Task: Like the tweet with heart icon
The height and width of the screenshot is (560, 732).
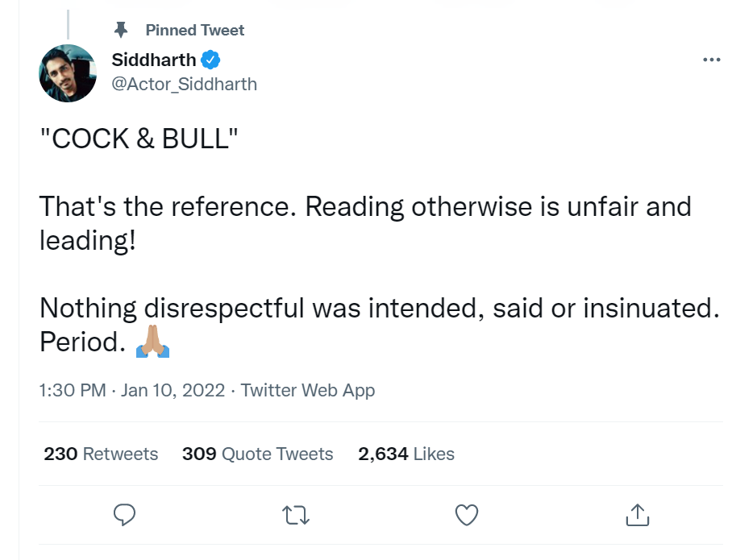Action: click(467, 515)
